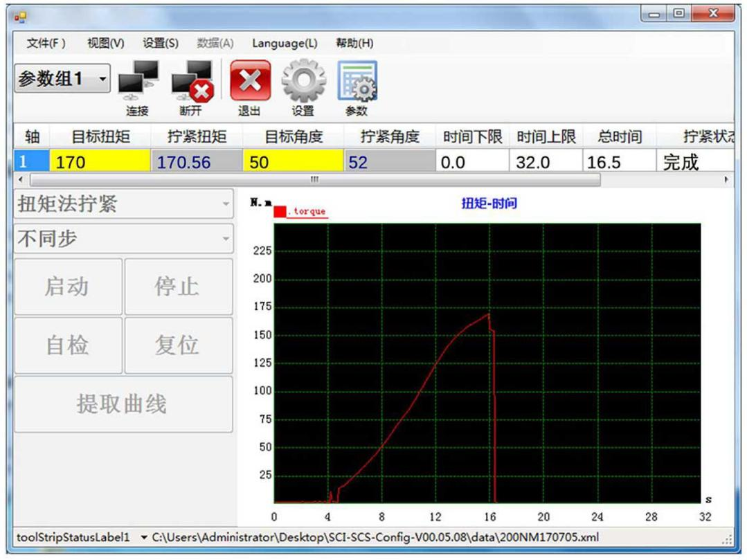The height and width of the screenshot is (560, 747).
Task: Expand the 参数组1 dropdown
Action: [103, 80]
